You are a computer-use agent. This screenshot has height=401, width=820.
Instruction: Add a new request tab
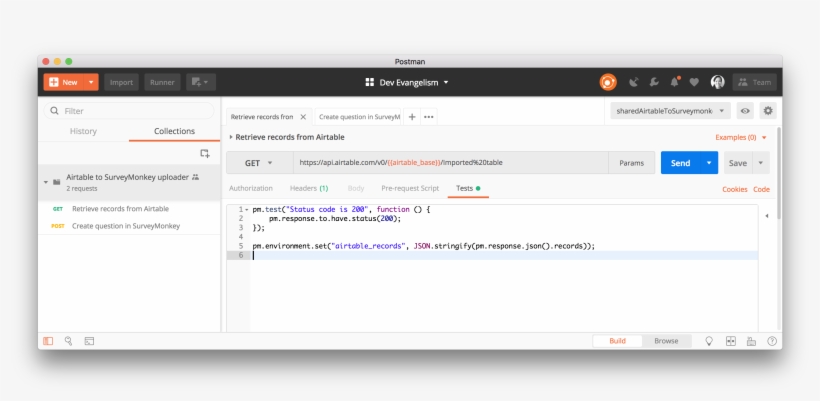[412, 117]
